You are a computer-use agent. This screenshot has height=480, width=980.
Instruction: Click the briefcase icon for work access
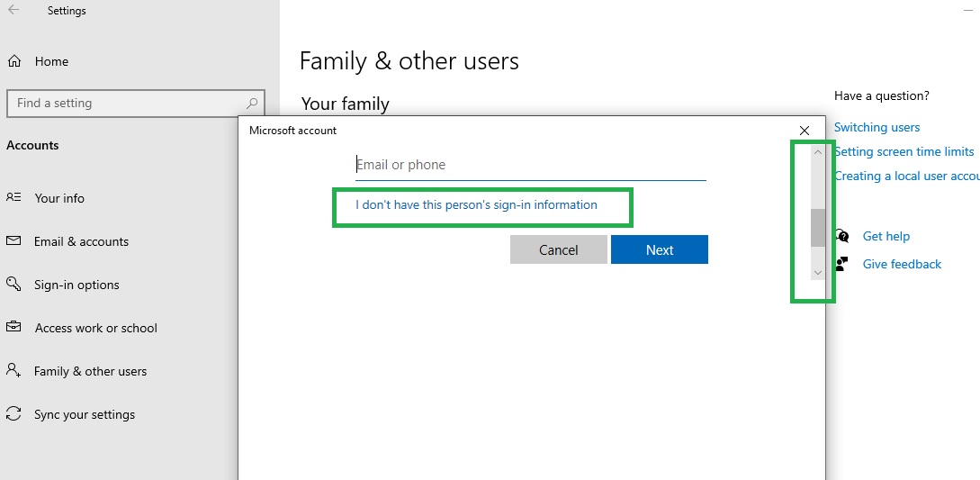tap(13, 327)
